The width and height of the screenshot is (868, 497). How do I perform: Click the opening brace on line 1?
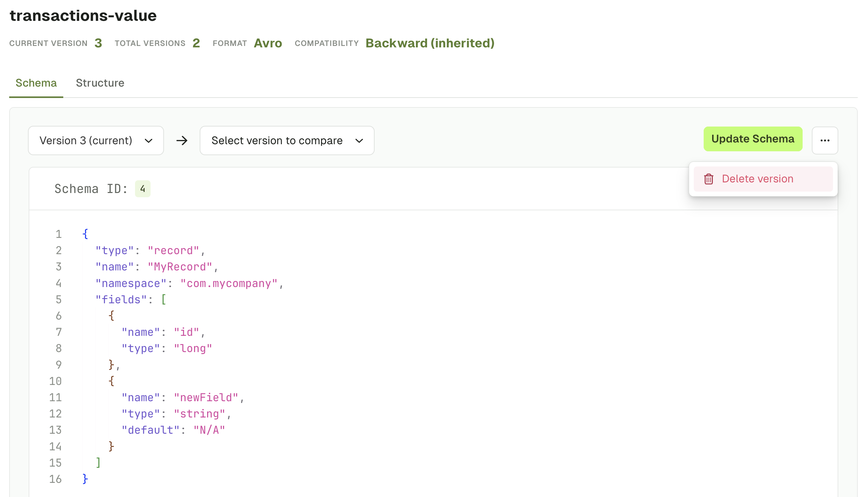tap(85, 234)
